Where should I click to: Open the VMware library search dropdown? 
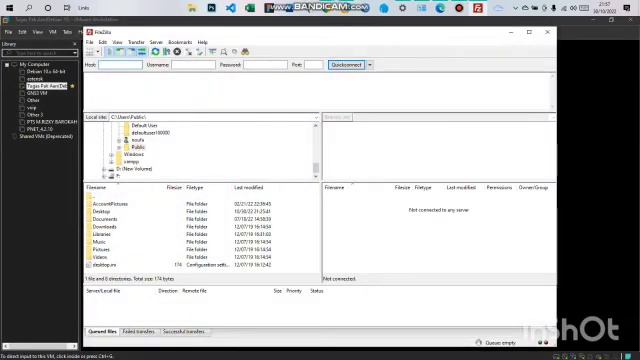click(75, 53)
